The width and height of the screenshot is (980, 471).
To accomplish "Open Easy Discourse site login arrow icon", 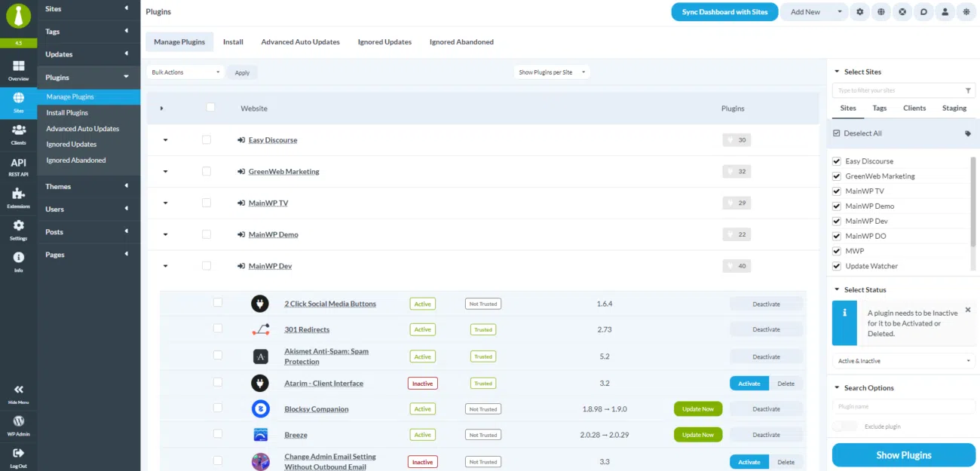I will point(241,140).
